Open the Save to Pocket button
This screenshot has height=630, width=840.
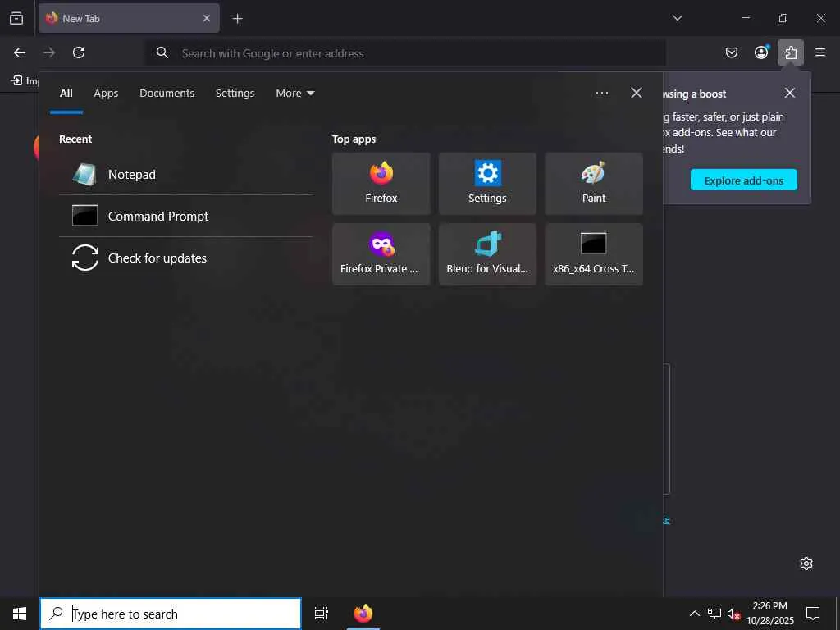click(731, 52)
